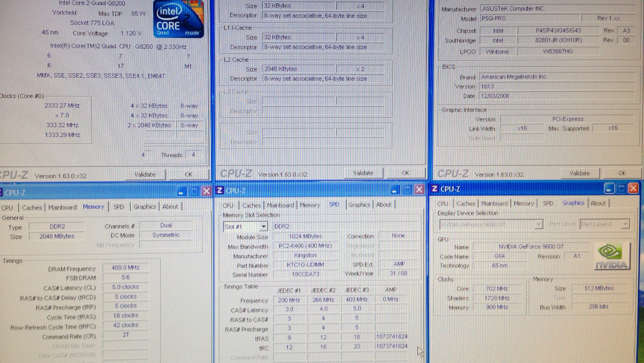This screenshot has height=363, width=644.
Task: Open CPU tab in the Memory-tab window
Action: 7,208
